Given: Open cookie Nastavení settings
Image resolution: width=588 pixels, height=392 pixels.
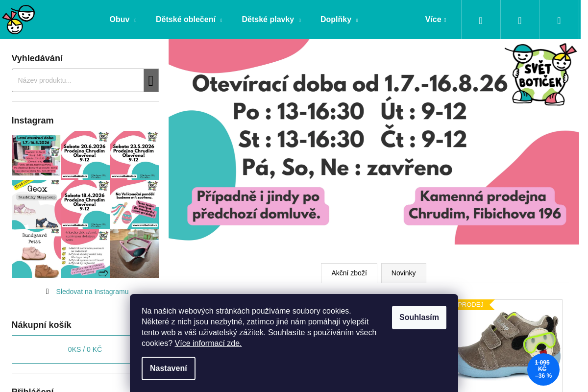Looking at the screenshot, I should (169, 368).
